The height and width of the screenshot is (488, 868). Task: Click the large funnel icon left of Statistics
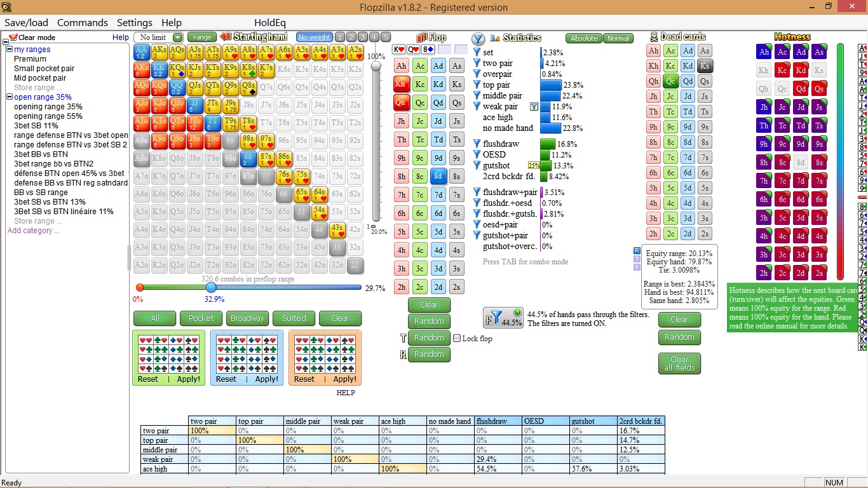coord(478,39)
